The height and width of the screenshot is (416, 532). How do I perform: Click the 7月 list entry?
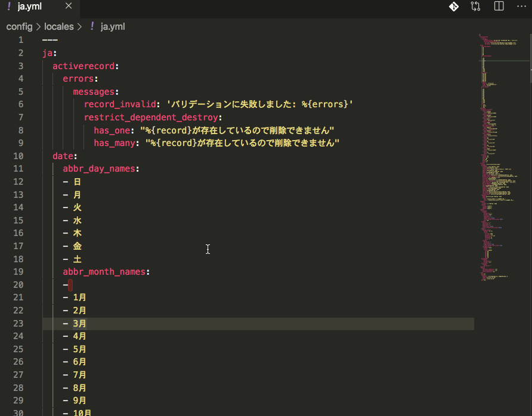click(x=79, y=375)
